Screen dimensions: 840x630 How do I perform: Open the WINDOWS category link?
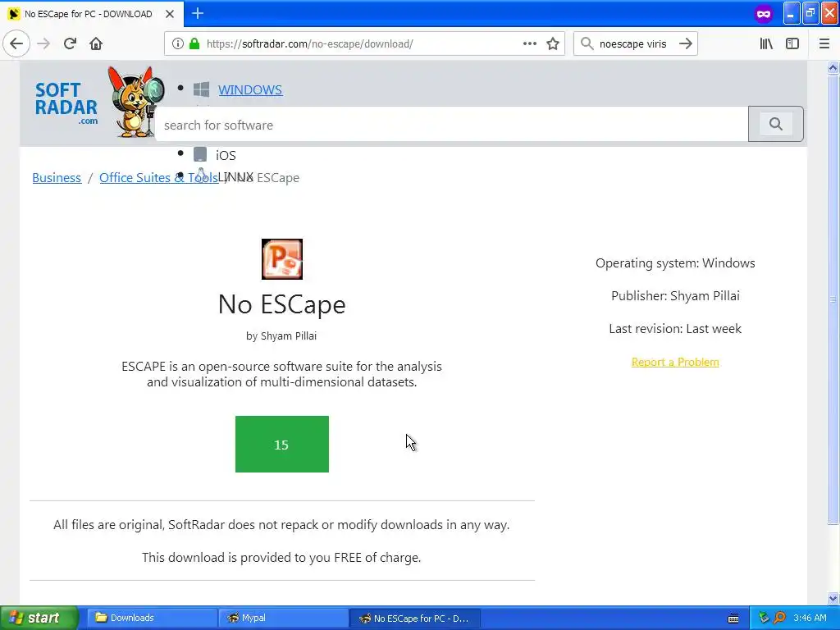tap(249, 90)
